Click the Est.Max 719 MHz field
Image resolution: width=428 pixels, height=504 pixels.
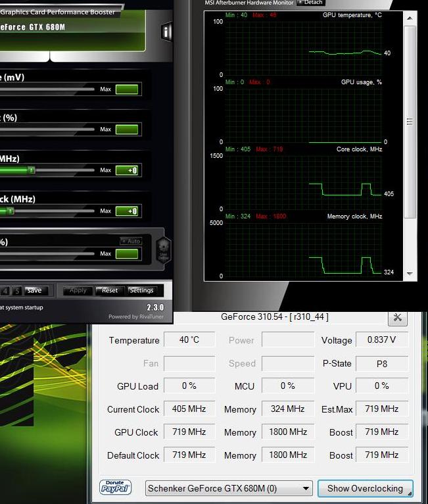click(382, 409)
